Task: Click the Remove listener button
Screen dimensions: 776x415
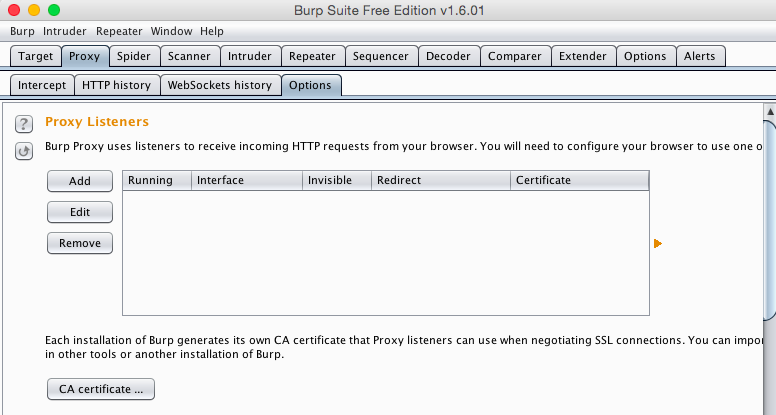Action: (x=80, y=243)
